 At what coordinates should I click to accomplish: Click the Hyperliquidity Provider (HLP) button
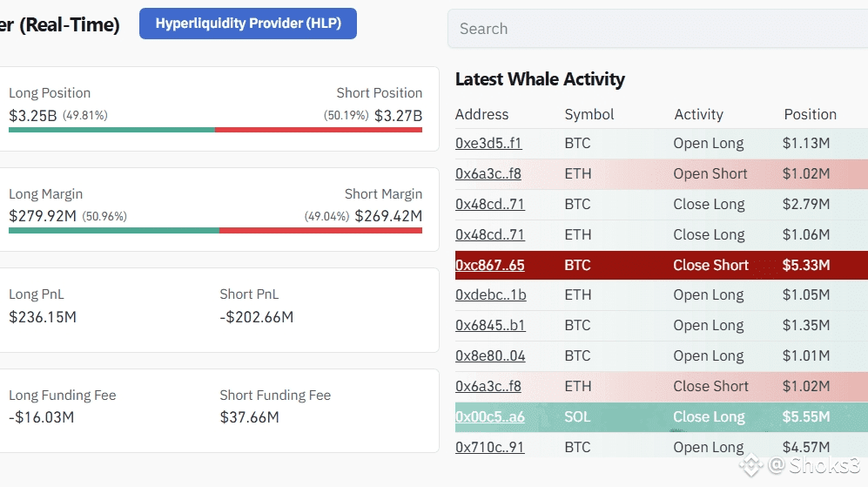248,24
